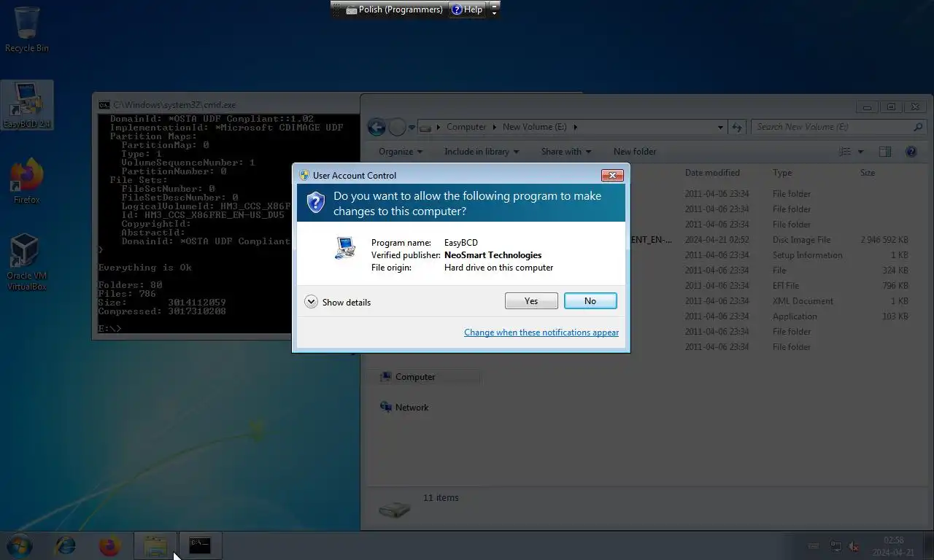Open Firefox from the taskbar
This screenshot has width=934, height=560.
(109, 545)
